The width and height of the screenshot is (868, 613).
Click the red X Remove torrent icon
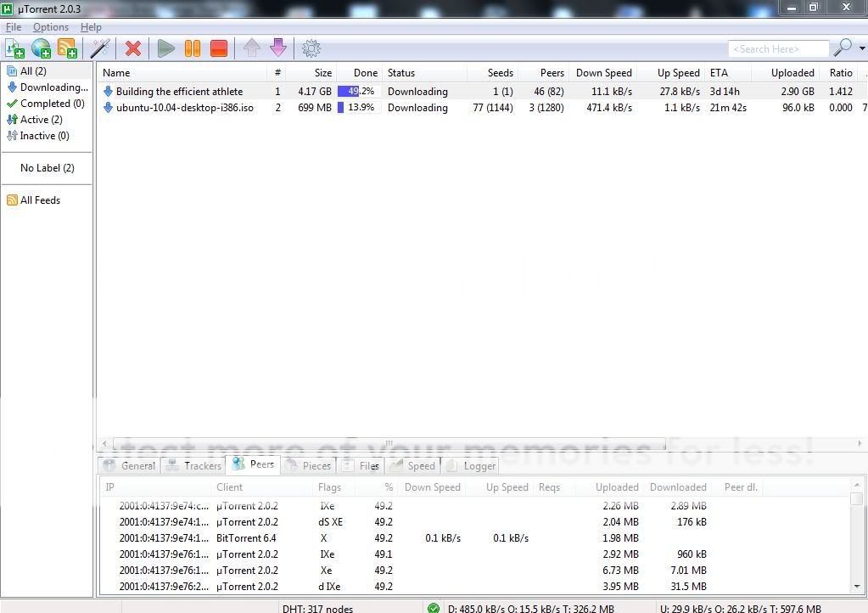coord(133,48)
